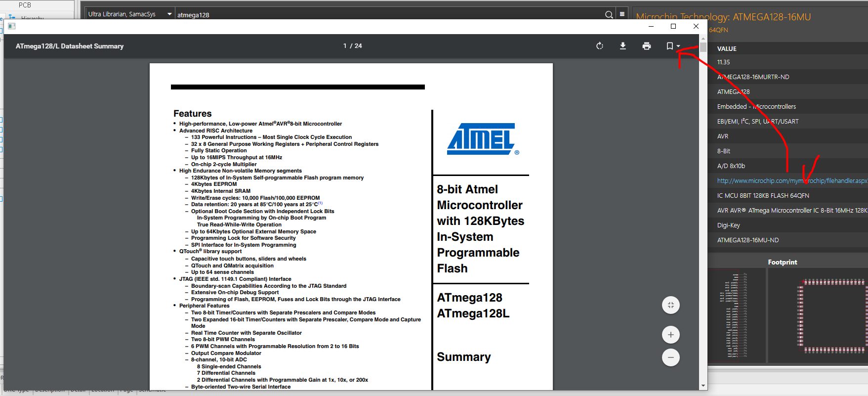The height and width of the screenshot is (396, 868).
Task: Minimize the datasheet viewer window
Action: (x=651, y=26)
